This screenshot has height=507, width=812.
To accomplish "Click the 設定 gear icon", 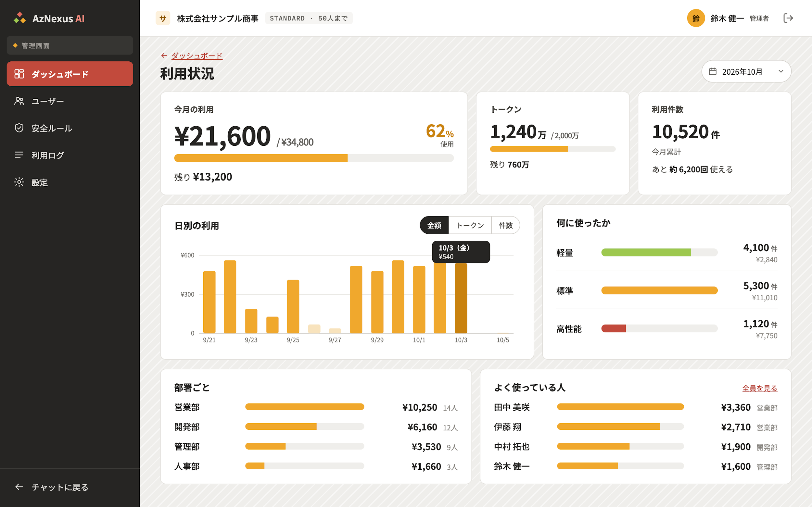I will [x=19, y=182].
